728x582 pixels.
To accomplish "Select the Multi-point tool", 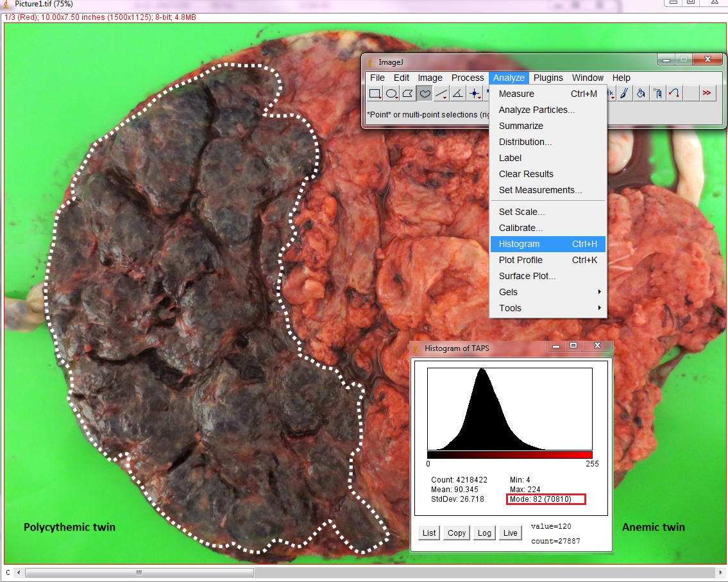I will (475, 94).
